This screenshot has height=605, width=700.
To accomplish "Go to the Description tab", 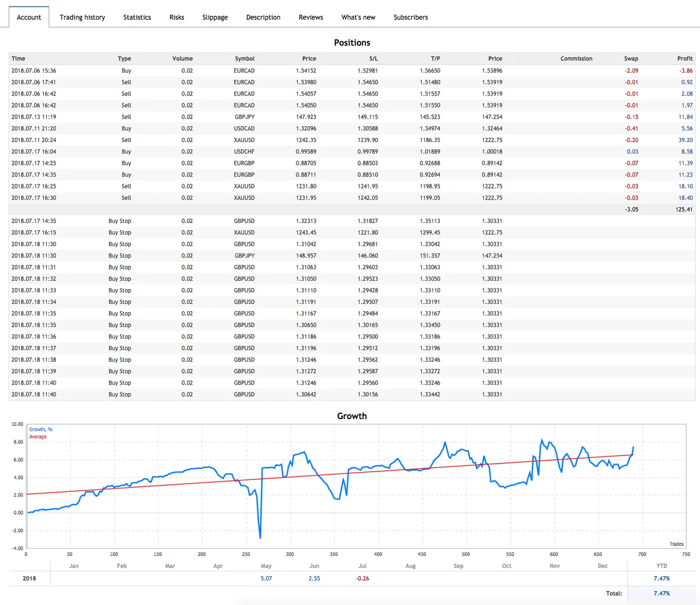I will [263, 17].
